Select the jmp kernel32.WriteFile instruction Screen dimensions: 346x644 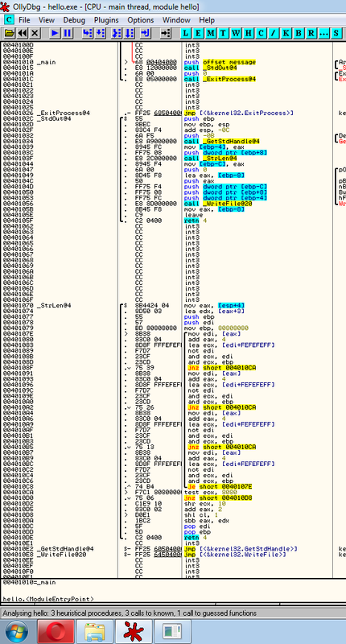[x=235, y=555]
